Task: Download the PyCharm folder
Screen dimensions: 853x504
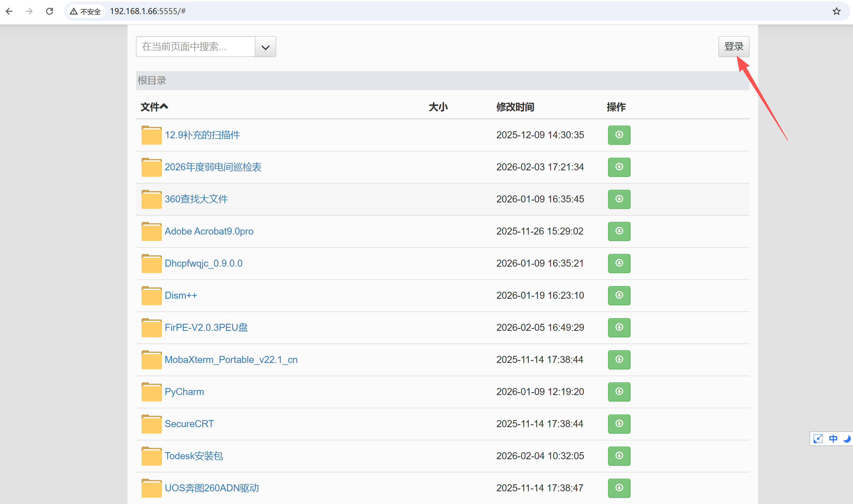Action: coord(619,392)
